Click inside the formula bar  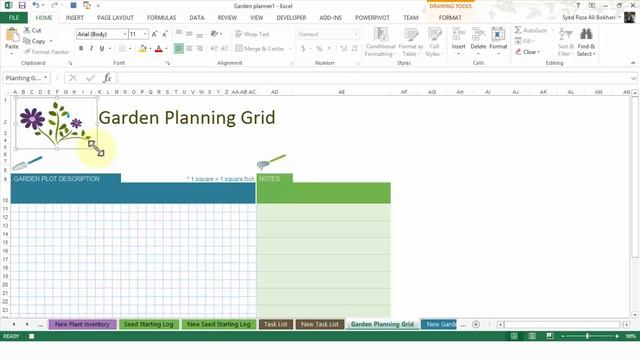point(373,78)
